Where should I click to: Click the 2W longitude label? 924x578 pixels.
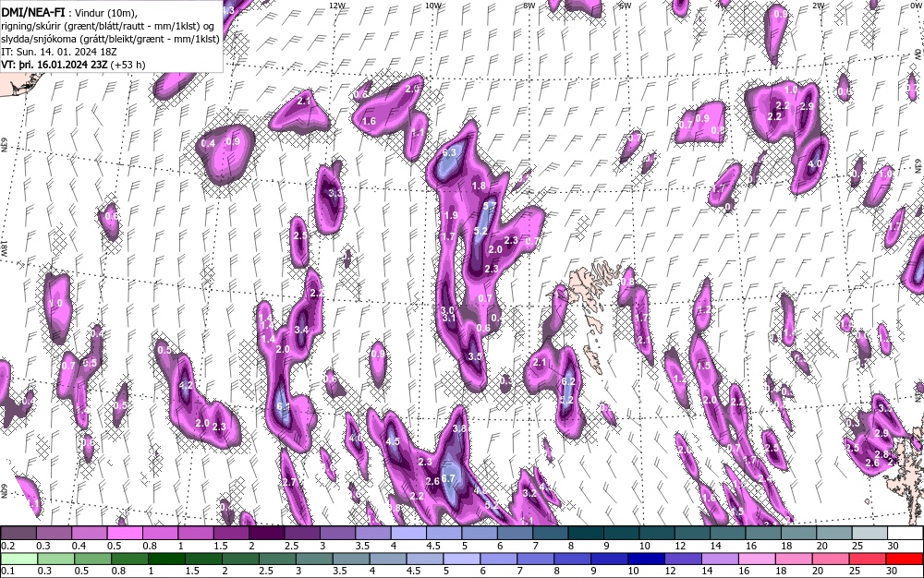(818, 6)
